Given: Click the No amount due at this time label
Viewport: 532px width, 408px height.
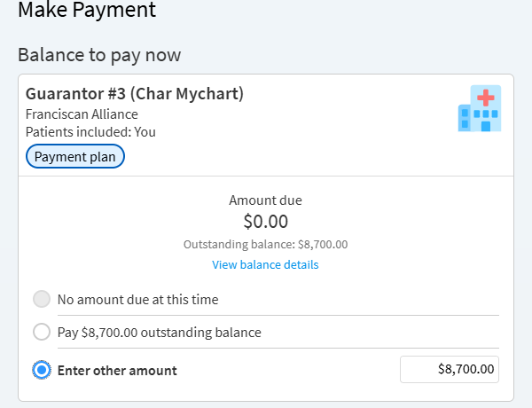Looking at the screenshot, I should tap(137, 299).
